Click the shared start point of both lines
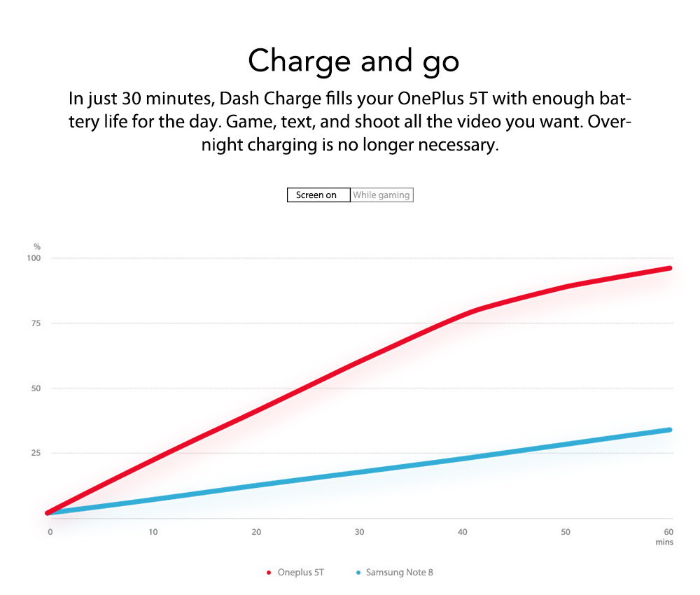The width and height of the screenshot is (700, 595). [48, 513]
